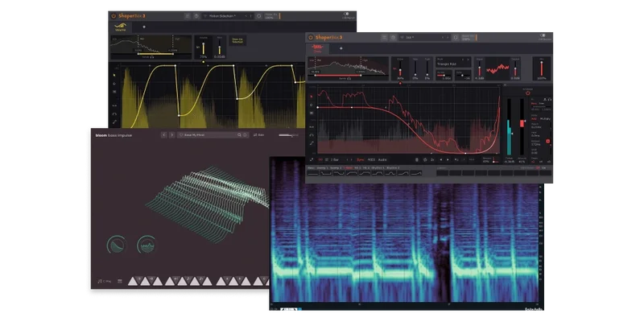Image resolution: width=644 pixels, height=322 pixels.
Task: Select the pointer tool in the red ShaperBox editor
Action: click(312, 97)
